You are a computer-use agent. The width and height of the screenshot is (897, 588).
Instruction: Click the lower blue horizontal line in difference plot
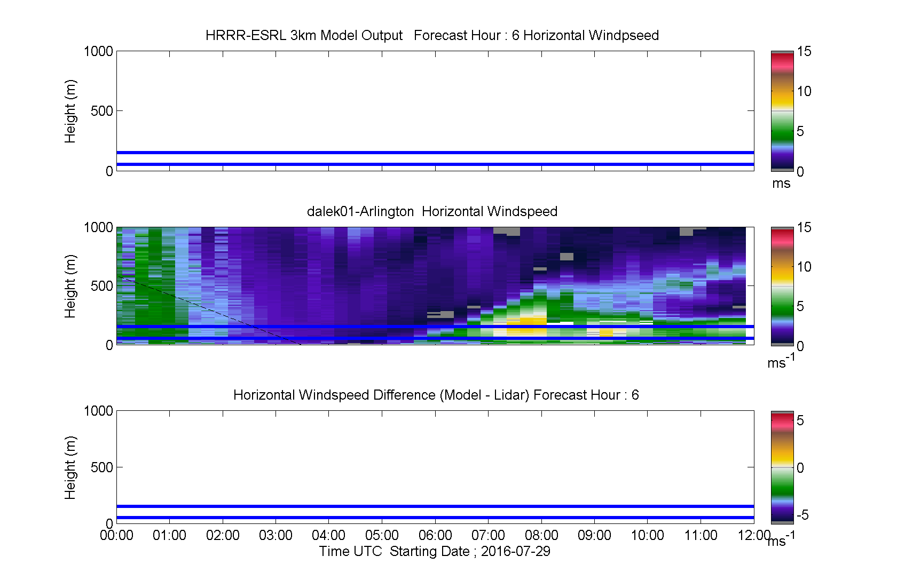coord(435,518)
